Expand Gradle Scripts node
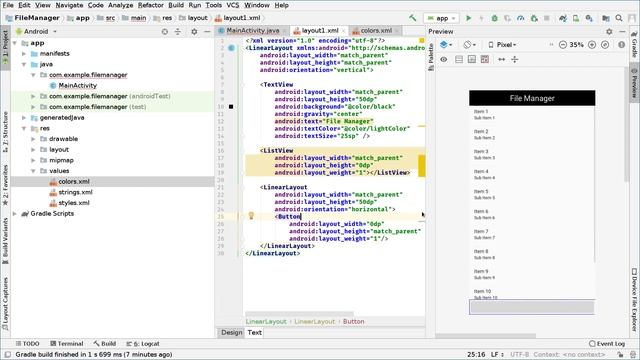Screen dimensions: 640x360 [x=15, y=213]
